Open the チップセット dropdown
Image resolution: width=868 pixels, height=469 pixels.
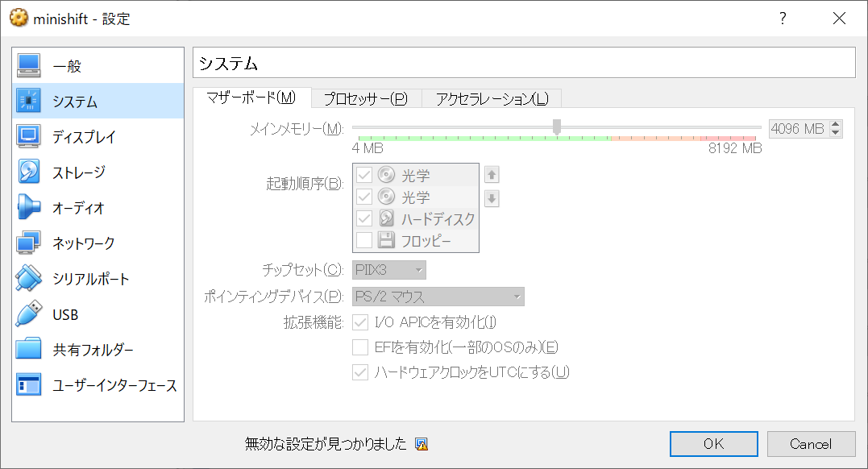(388, 270)
